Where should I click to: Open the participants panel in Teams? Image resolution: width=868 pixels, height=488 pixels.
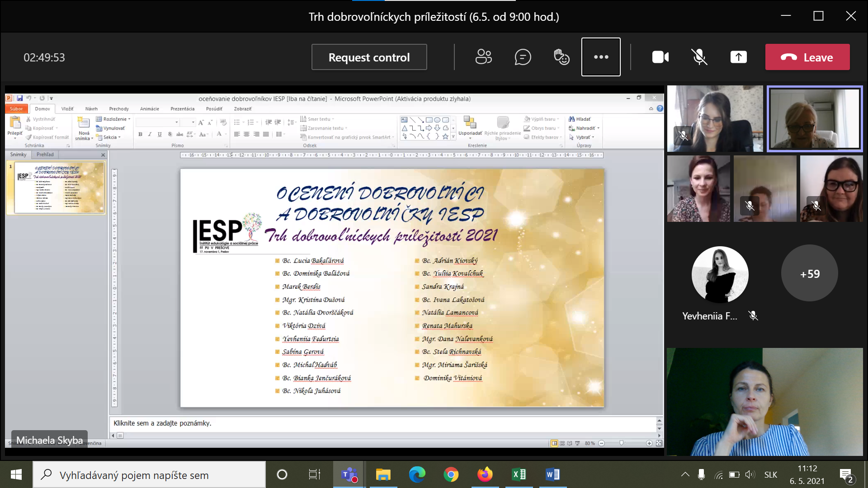(x=483, y=57)
